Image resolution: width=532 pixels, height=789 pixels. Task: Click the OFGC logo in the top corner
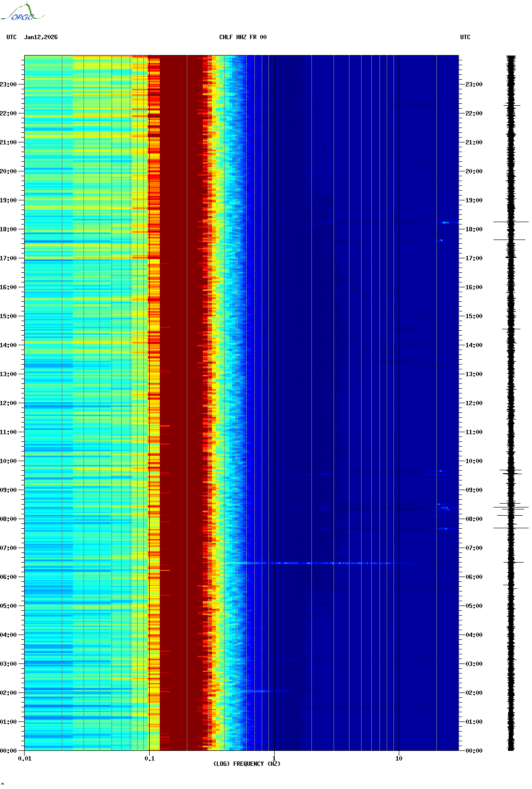click(x=22, y=13)
